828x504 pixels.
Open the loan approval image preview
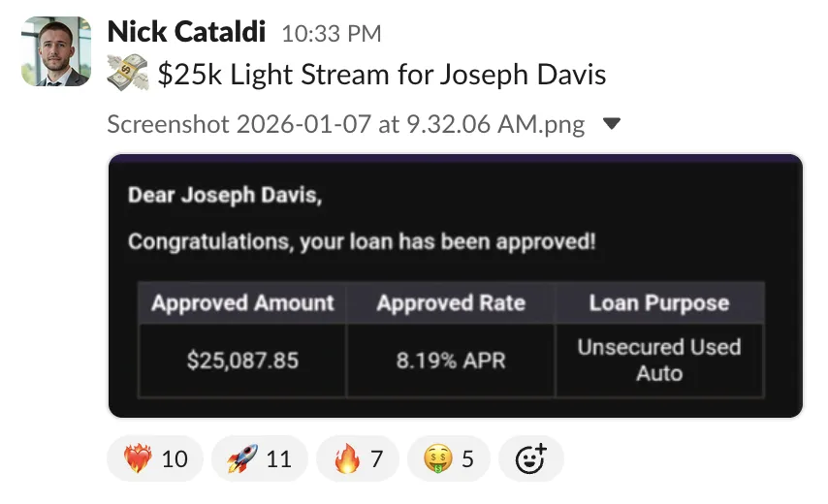tap(455, 286)
